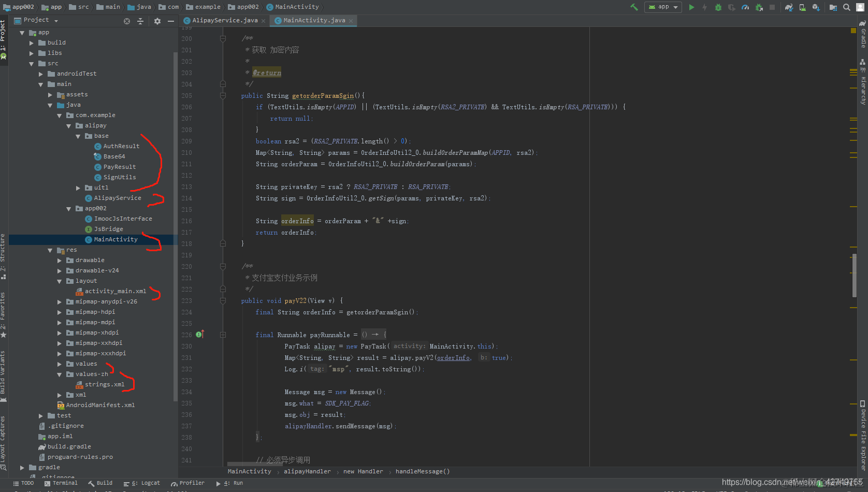Image resolution: width=868 pixels, height=492 pixels.
Task: Open the Gradle side panel
Action: [863, 35]
